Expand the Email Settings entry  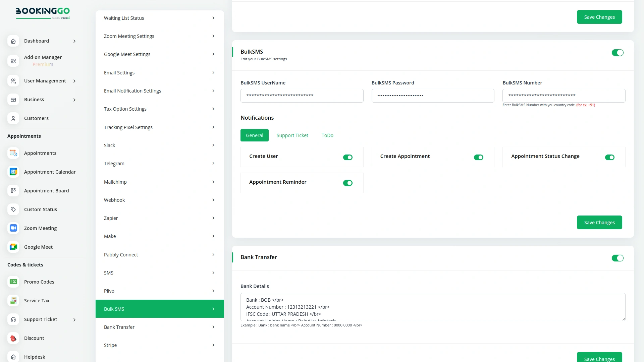point(213,72)
